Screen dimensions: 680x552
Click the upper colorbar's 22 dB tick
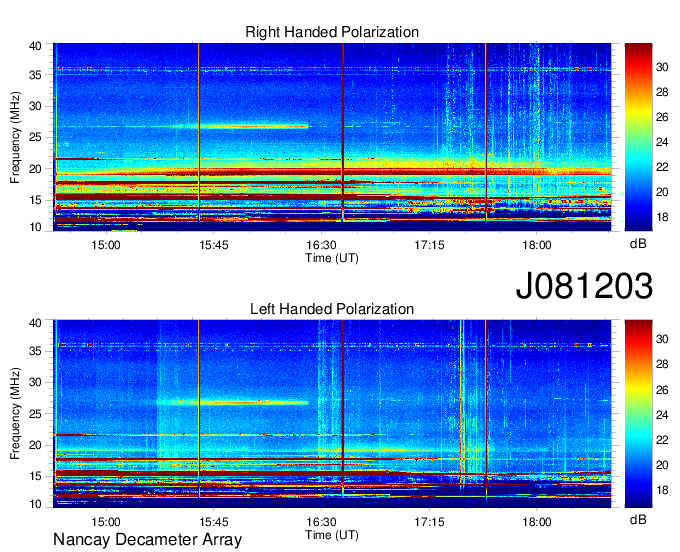click(x=662, y=167)
